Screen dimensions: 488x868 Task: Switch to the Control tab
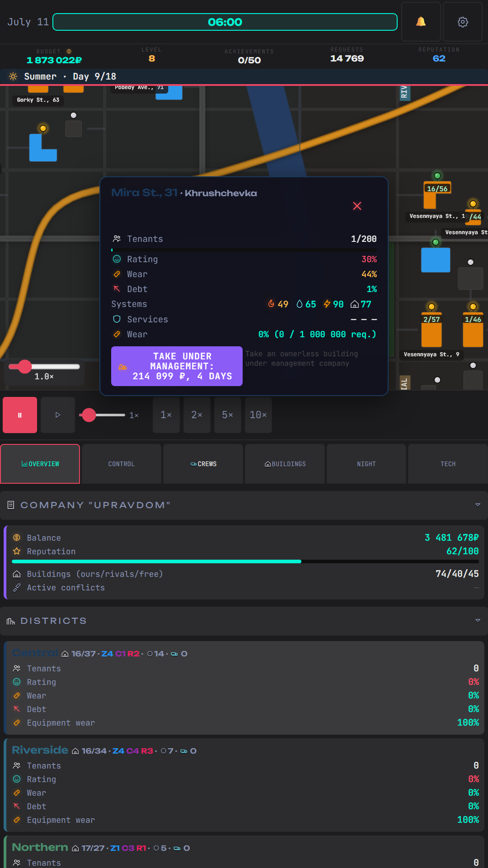click(122, 464)
